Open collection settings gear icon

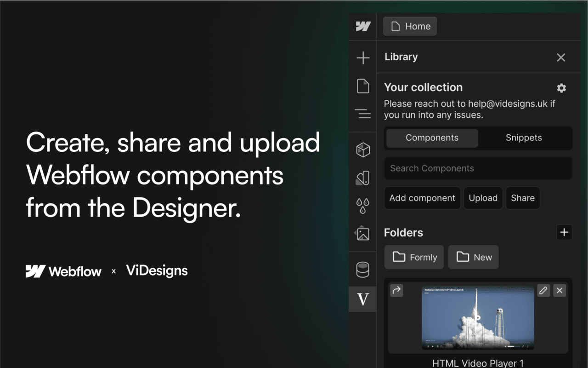[561, 88]
